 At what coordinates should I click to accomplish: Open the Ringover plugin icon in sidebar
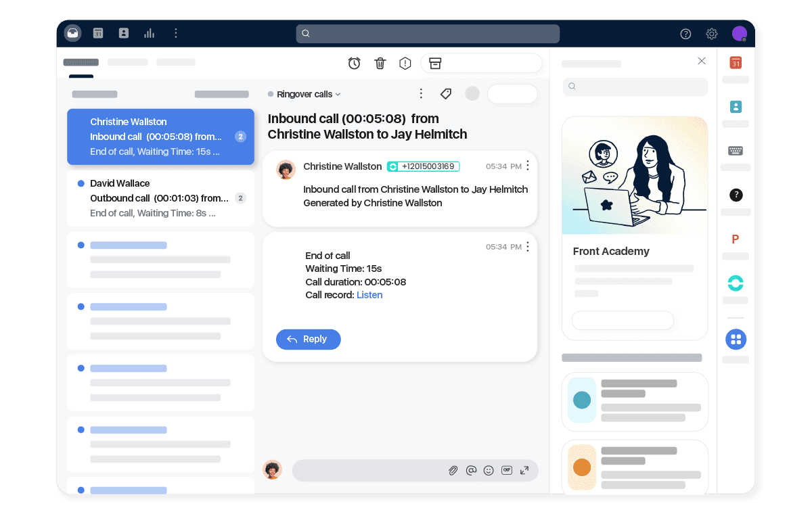pos(736,283)
